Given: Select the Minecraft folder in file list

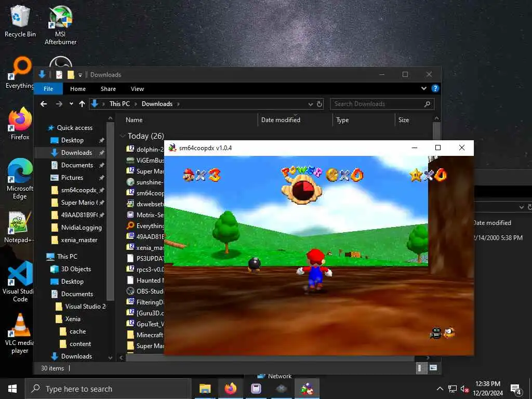Looking at the screenshot, I should 145,335.
